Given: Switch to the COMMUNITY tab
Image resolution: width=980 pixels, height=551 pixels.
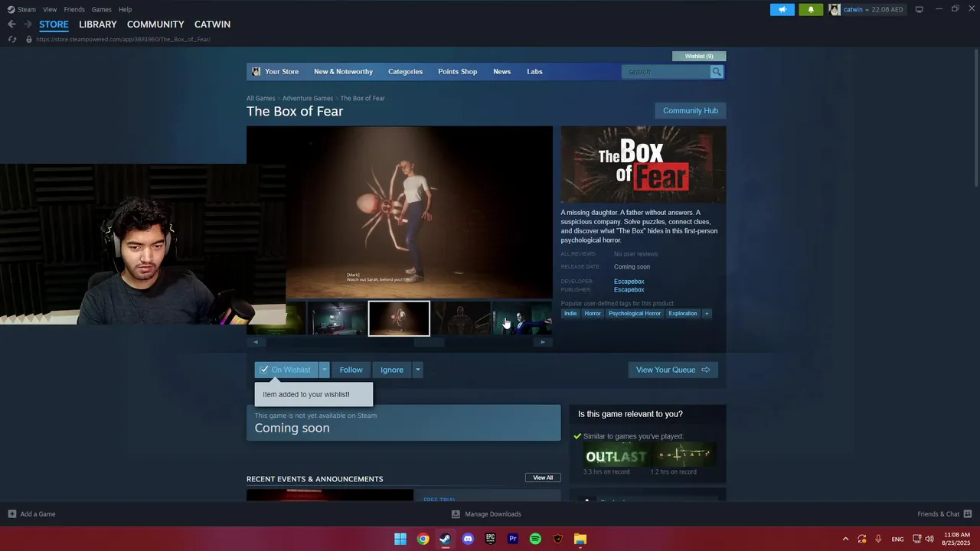Looking at the screenshot, I should (x=155, y=24).
